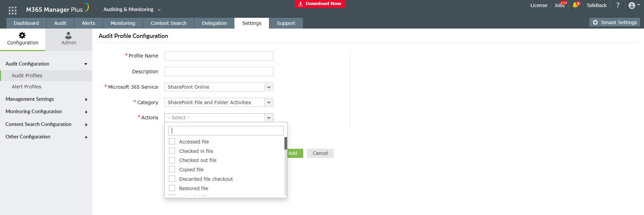
Task: Check the Checked out file option
Action: 172,160
